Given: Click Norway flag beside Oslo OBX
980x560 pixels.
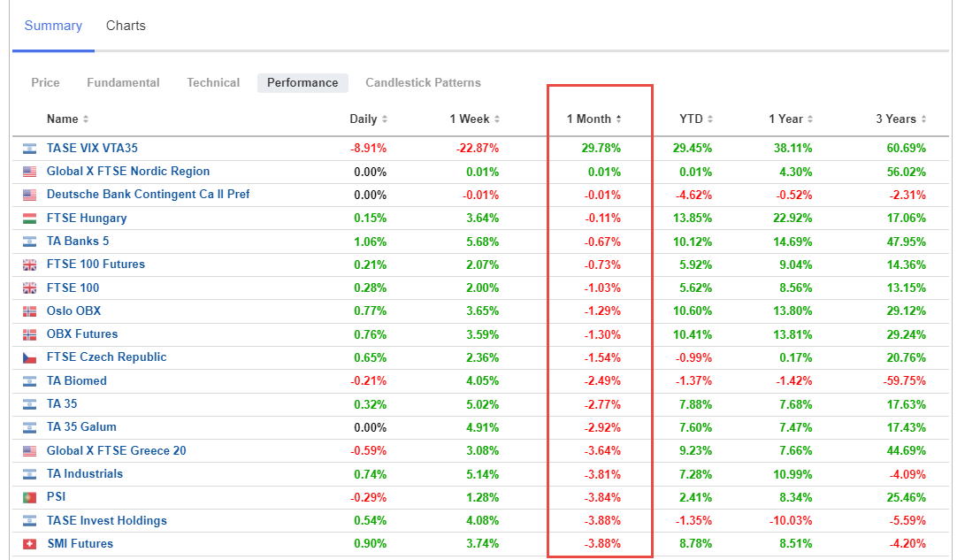Looking at the screenshot, I should pos(29,312).
